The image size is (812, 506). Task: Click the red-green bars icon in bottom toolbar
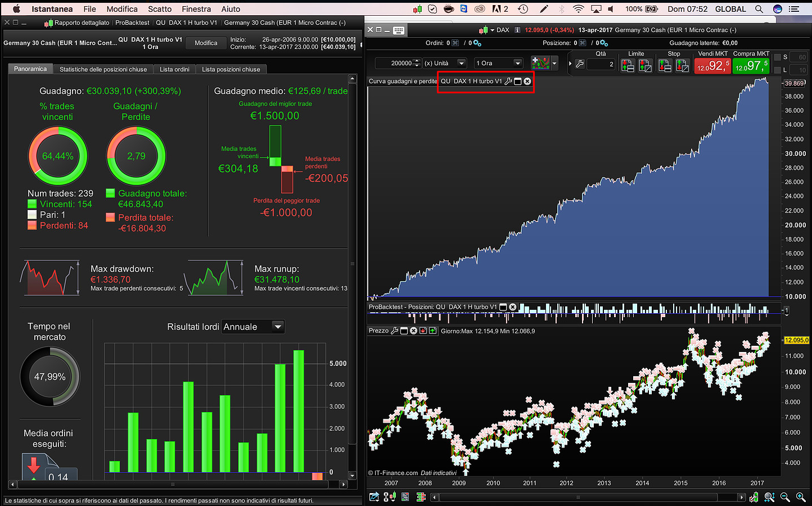point(421,497)
